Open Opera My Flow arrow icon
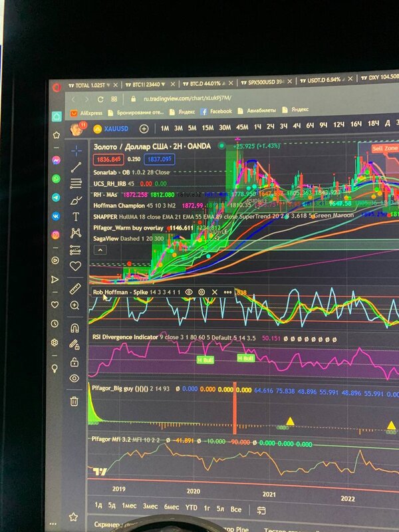 [55, 279]
